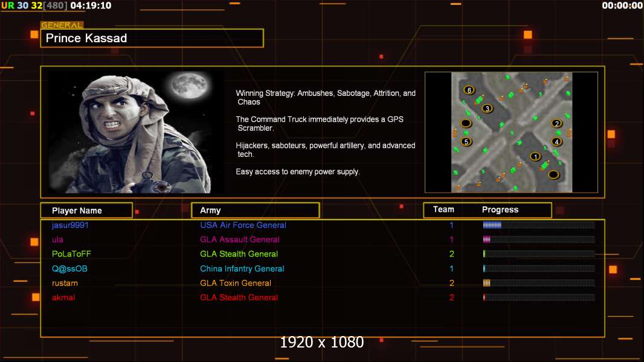Select player name Q@ssOB
Screen dimensions: 644x362
69,268
